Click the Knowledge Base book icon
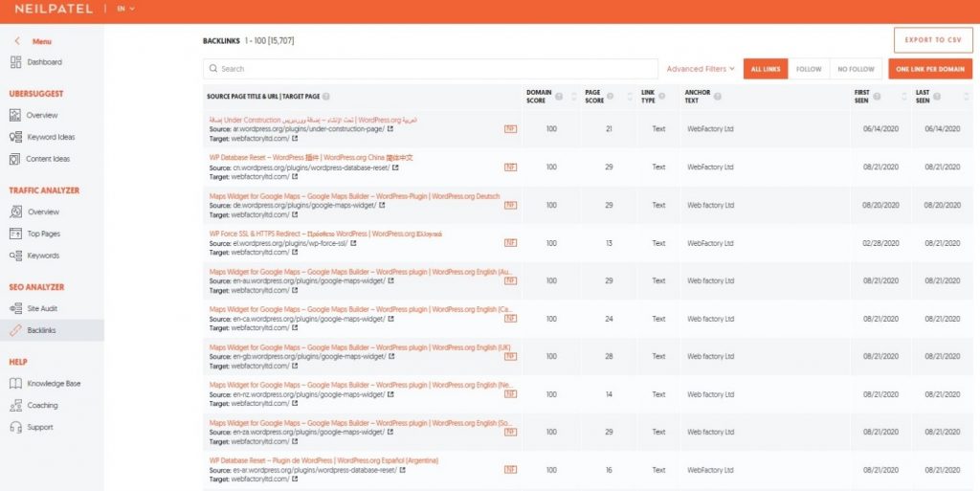 (x=15, y=383)
